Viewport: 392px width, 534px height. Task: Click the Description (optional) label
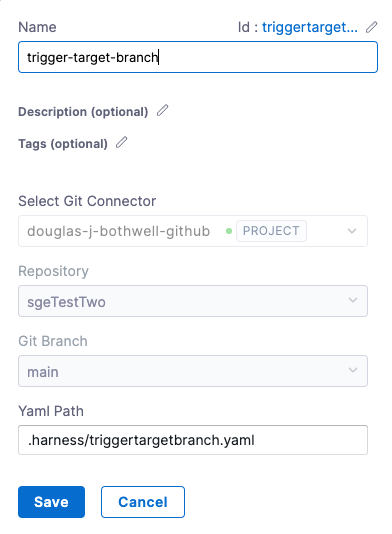point(83,112)
